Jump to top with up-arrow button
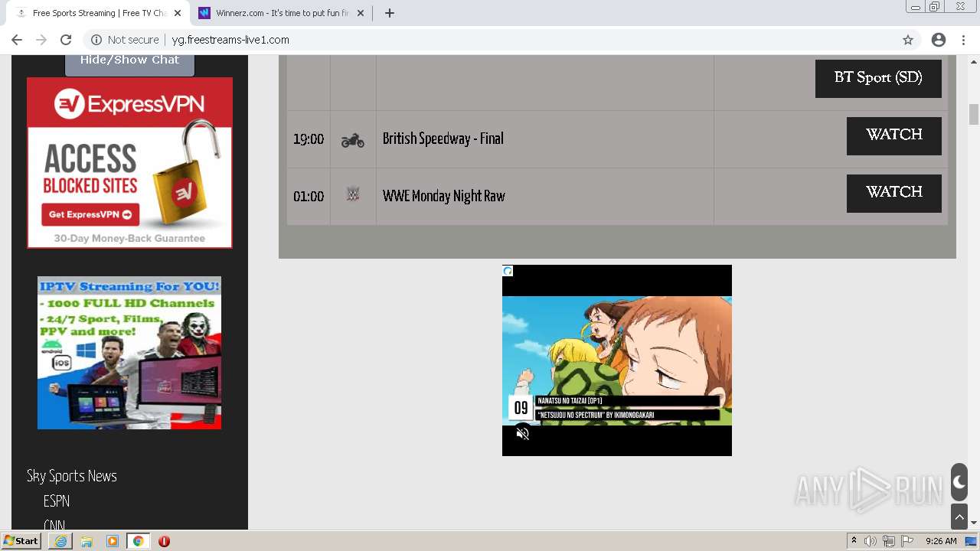This screenshot has width=980, height=551. click(x=959, y=517)
